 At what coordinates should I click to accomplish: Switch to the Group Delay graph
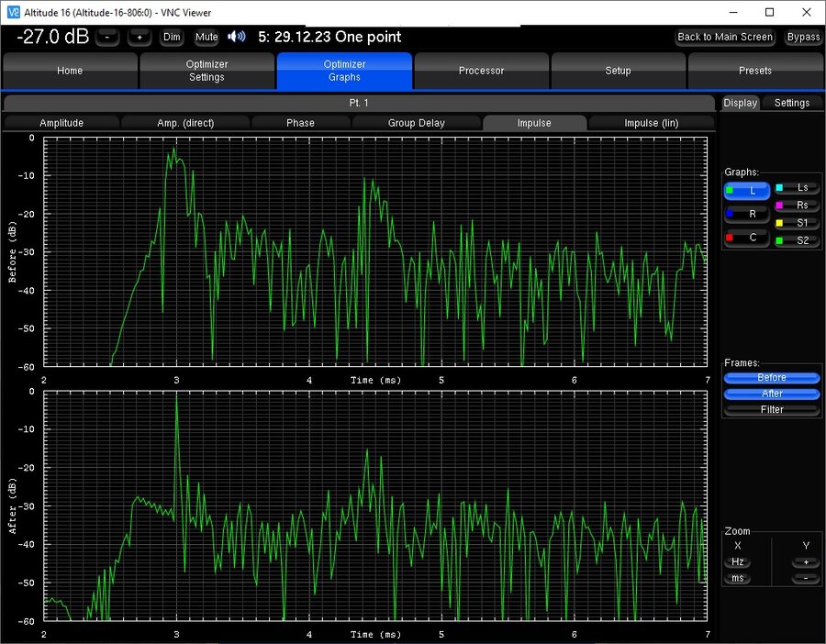[x=416, y=123]
